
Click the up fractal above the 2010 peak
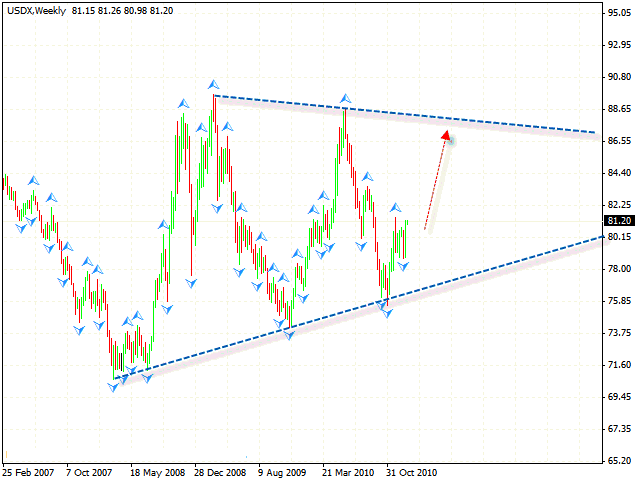pyautogui.click(x=345, y=98)
